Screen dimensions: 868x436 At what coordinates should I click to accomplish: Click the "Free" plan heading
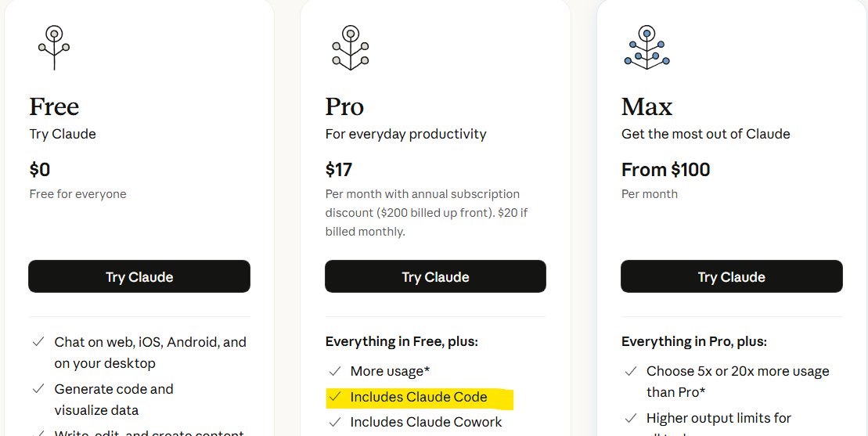[x=54, y=106]
